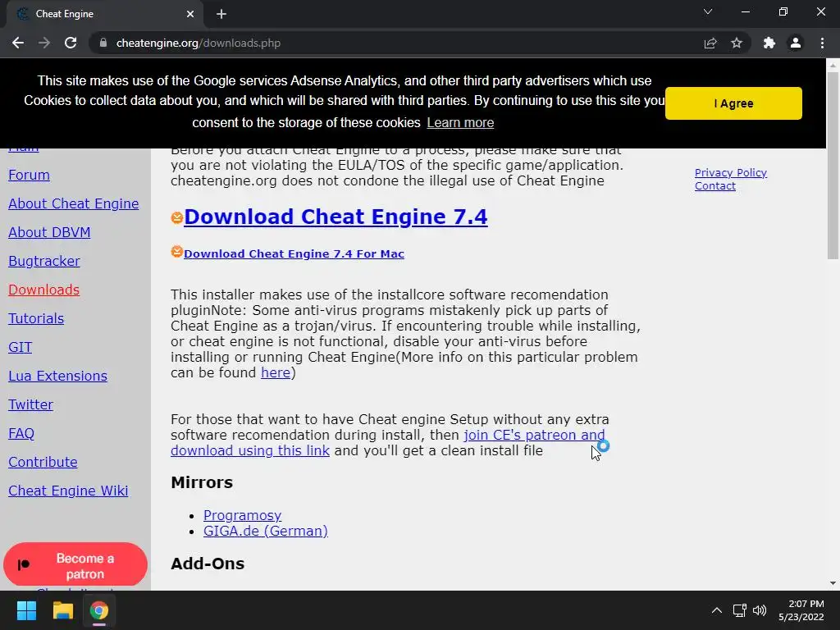Click the page vertical scrollbar thumb

pyautogui.click(x=833, y=166)
